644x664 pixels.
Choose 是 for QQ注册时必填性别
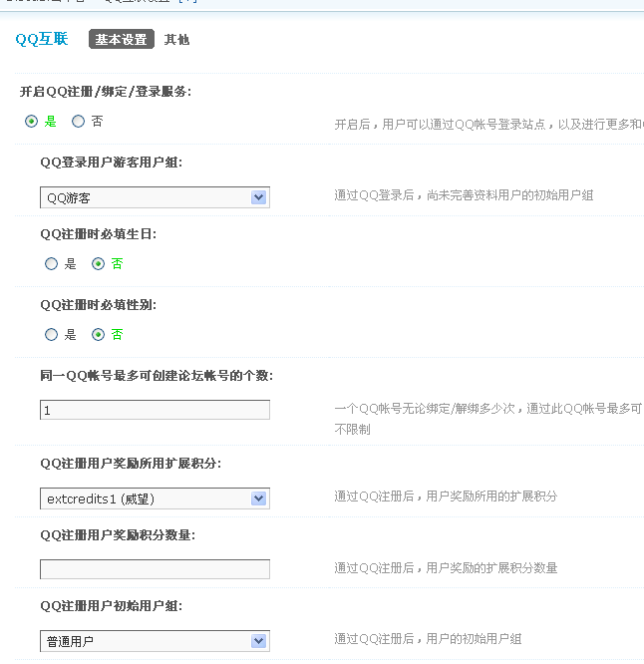coord(52,335)
